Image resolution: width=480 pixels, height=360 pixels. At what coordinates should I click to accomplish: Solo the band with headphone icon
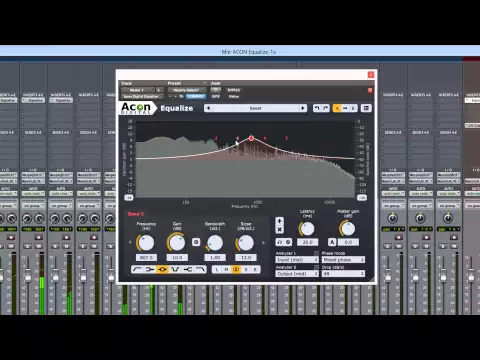pyautogui.click(x=280, y=242)
